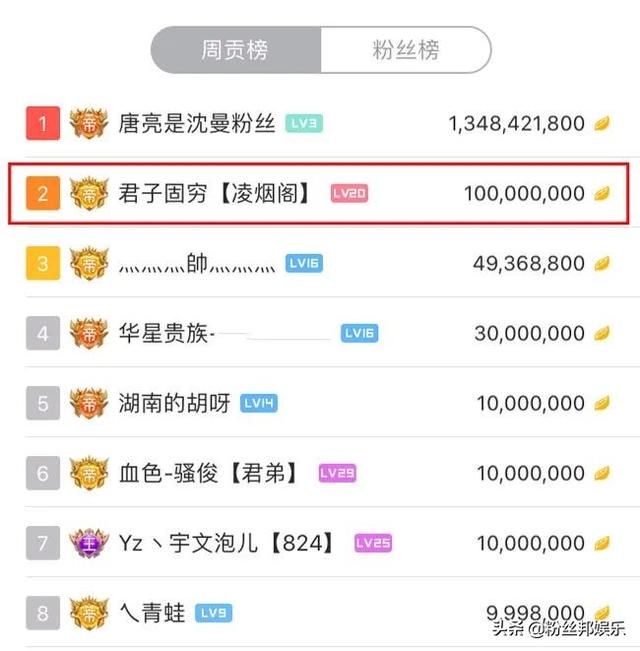Click the red rank 1 number badge
The height and width of the screenshot is (651, 640).
click(x=43, y=123)
